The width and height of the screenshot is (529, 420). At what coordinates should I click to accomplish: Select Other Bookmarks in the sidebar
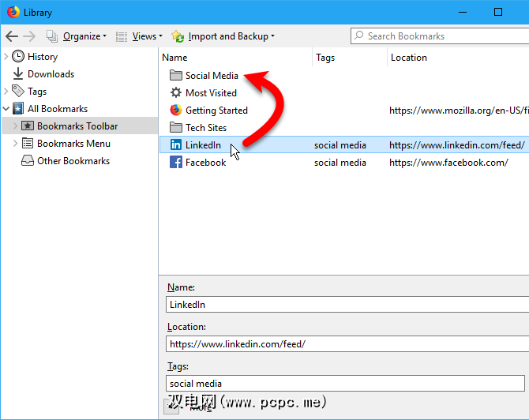[73, 161]
